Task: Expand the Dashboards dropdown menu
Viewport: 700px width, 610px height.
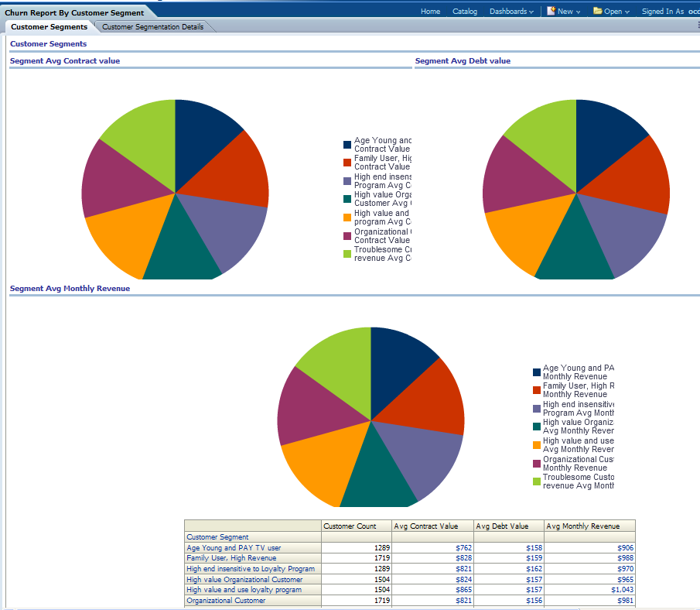Action: pyautogui.click(x=511, y=12)
